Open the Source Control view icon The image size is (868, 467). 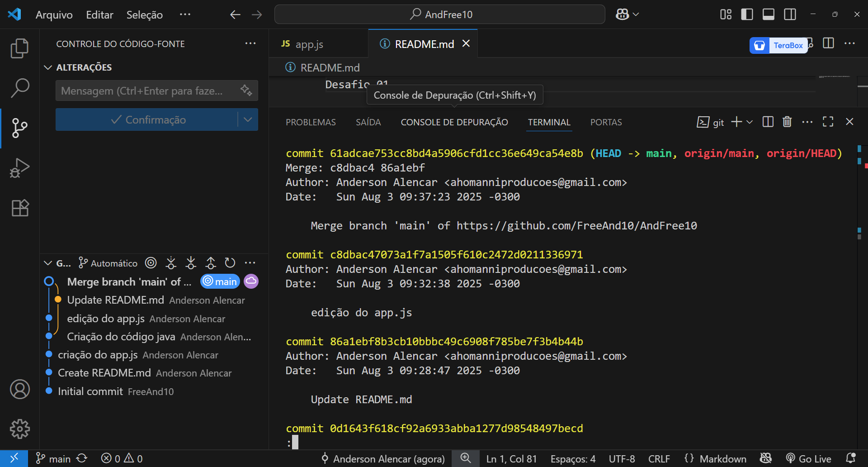[19, 128]
